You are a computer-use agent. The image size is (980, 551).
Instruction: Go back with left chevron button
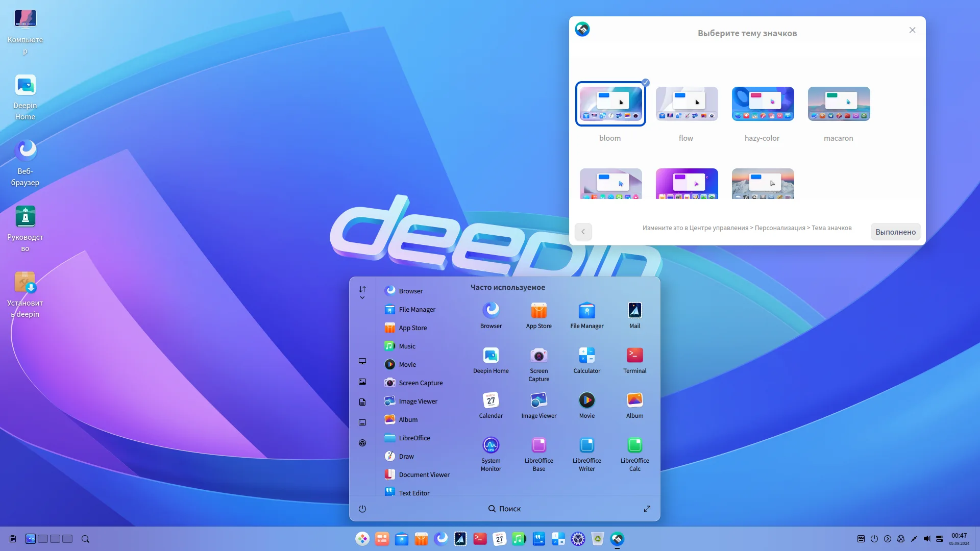[583, 232]
